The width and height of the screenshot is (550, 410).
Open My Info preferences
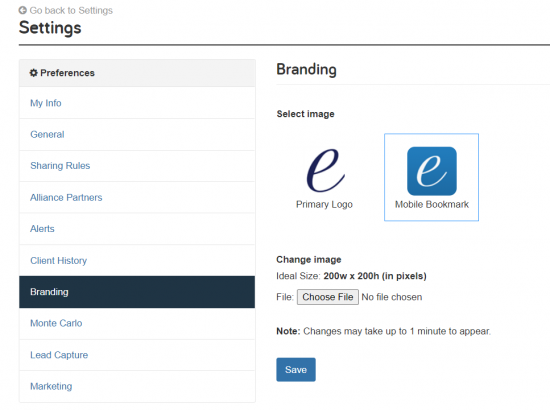(x=137, y=103)
